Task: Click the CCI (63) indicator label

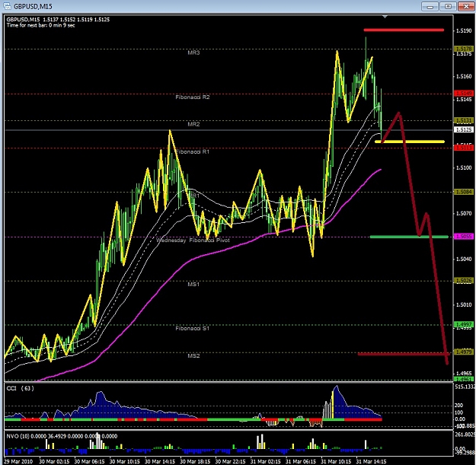Action: pos(20,388)
